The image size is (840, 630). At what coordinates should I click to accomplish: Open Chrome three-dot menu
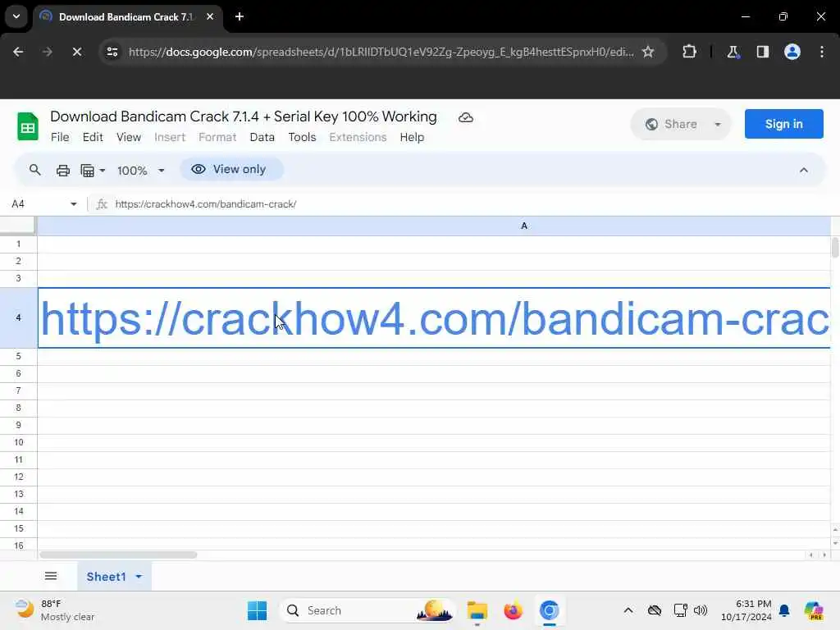point(822,52)
